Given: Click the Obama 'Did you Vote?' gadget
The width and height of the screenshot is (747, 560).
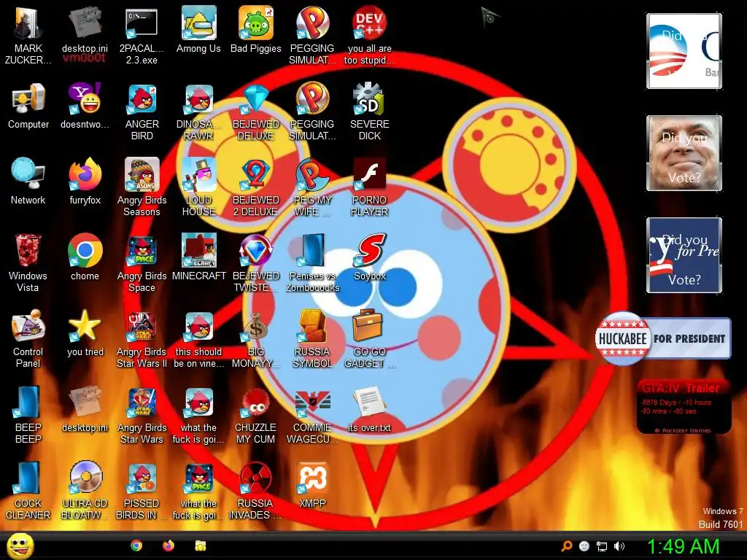Looking at the screenshot, I should pos(684,51).
